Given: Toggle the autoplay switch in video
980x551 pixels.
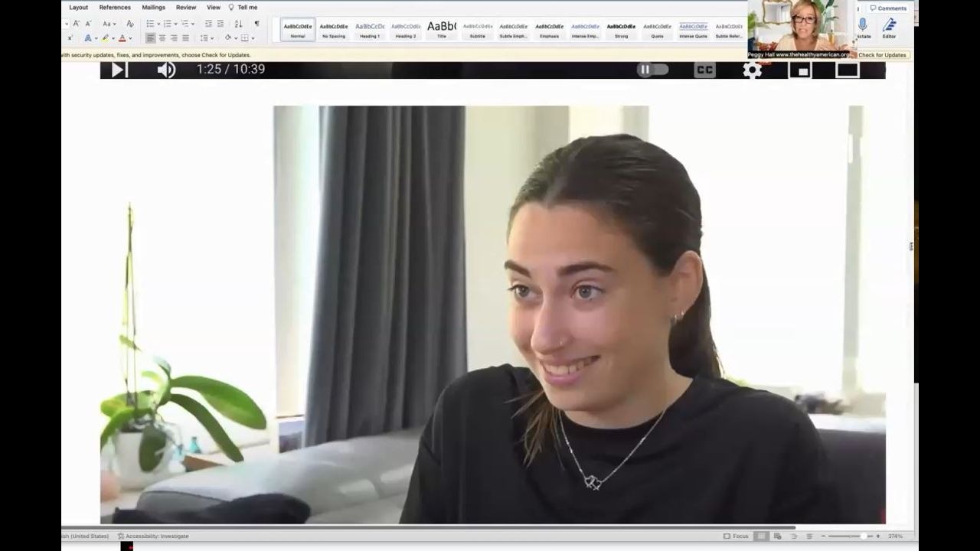Looking at the screenshot, I should (652, 70).
